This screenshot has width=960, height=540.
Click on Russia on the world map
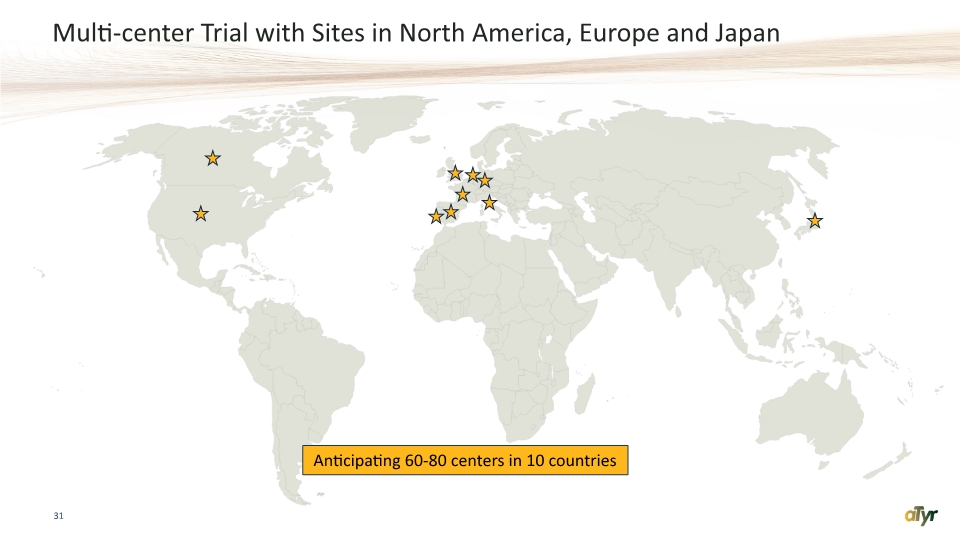(673, 147)
